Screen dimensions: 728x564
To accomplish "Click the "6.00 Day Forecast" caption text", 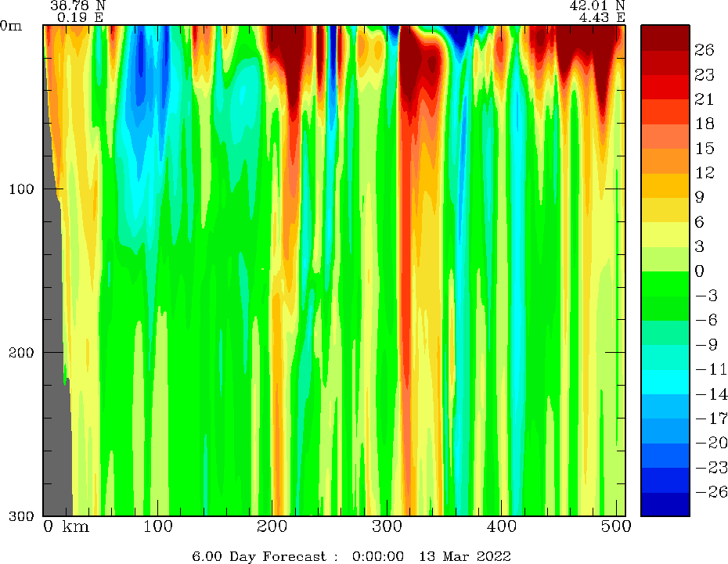I will 259,556.
